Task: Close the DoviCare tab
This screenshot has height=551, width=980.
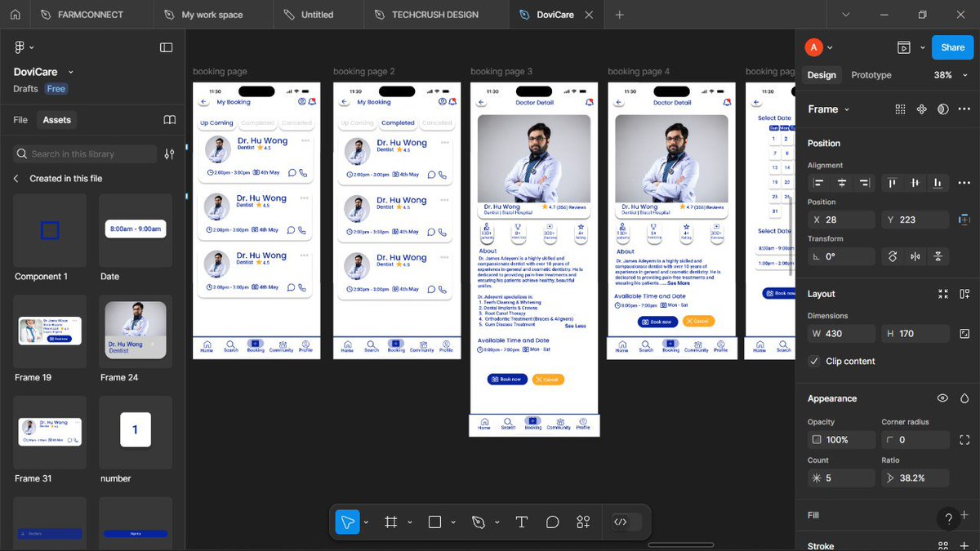Action: pos(590,15)
